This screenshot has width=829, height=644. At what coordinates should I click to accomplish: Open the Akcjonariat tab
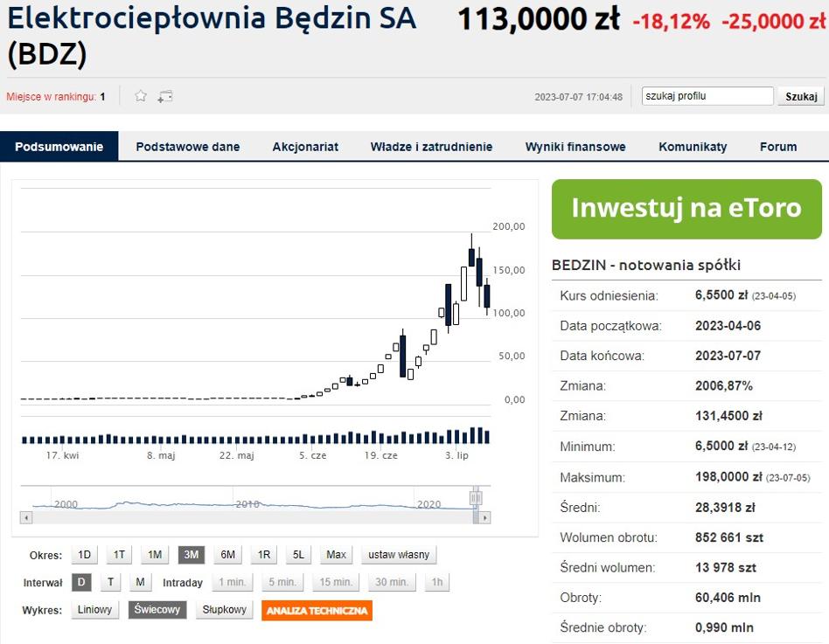305,147
